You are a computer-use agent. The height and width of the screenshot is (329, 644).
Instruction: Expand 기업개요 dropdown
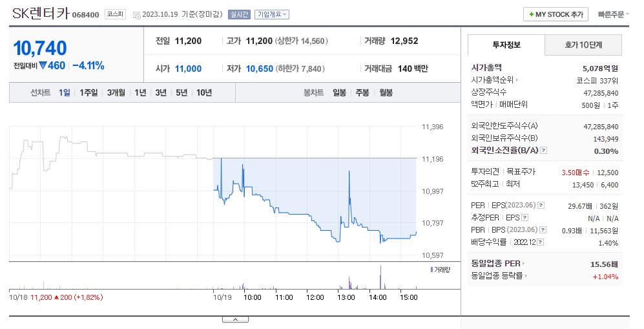point(272,14)
